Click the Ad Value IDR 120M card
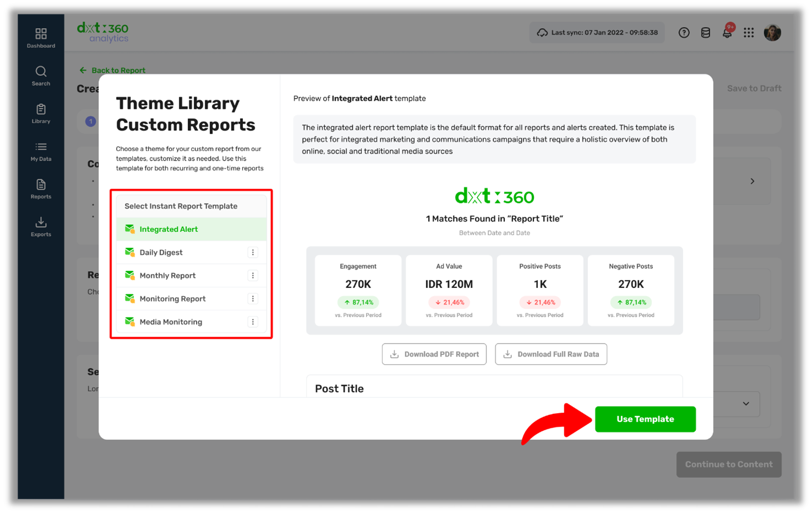The width and height of the screenshot is (812, 514). coord(449,290)
